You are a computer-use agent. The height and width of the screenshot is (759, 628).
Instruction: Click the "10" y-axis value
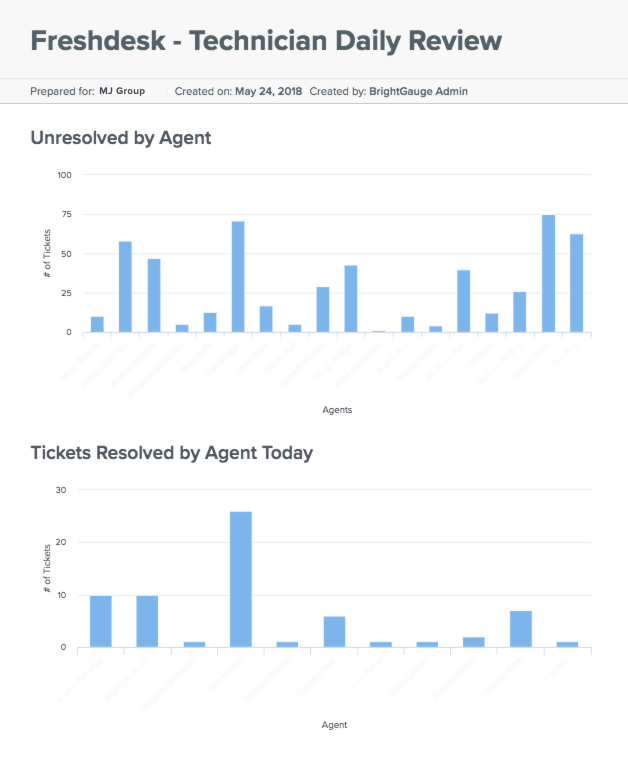click(61, 595)
